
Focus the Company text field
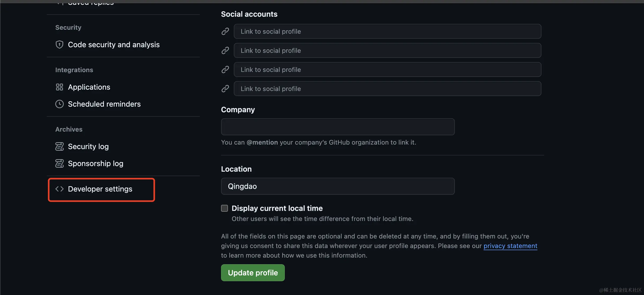[x=338, y=127]
